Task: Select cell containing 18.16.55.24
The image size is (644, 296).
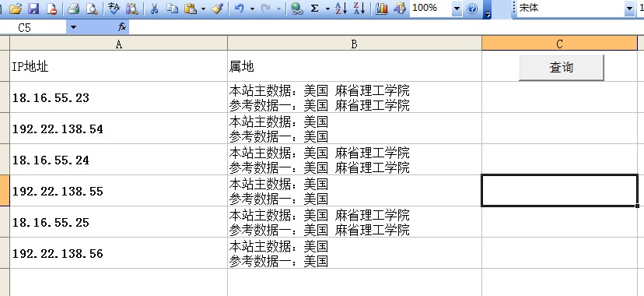Action: (x=119, y=160)
